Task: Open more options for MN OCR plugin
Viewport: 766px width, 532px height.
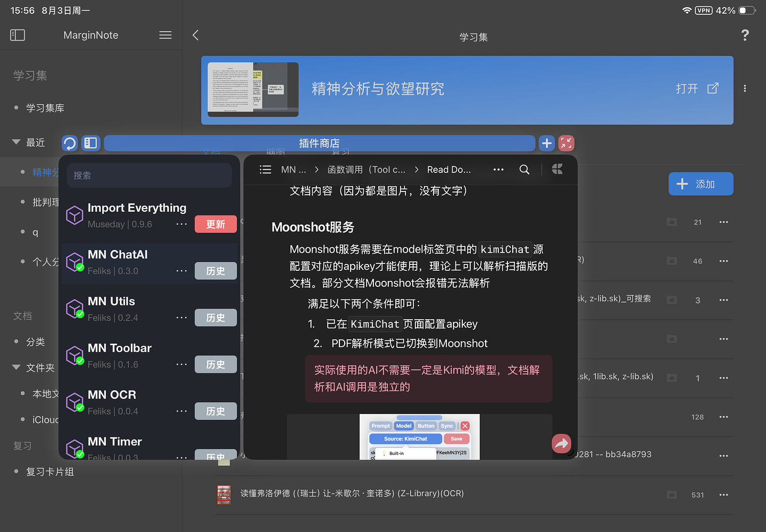Action: [181, 412]
